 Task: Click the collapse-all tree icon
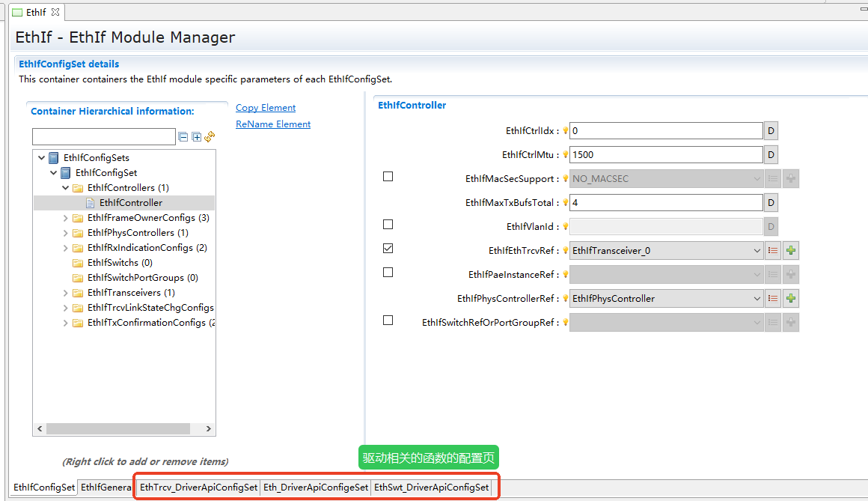click(183, 136)
